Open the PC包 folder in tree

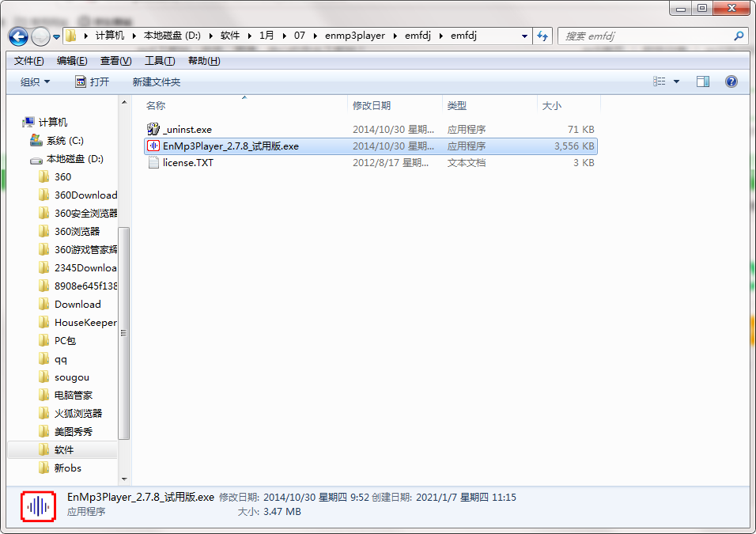point(65,340)
